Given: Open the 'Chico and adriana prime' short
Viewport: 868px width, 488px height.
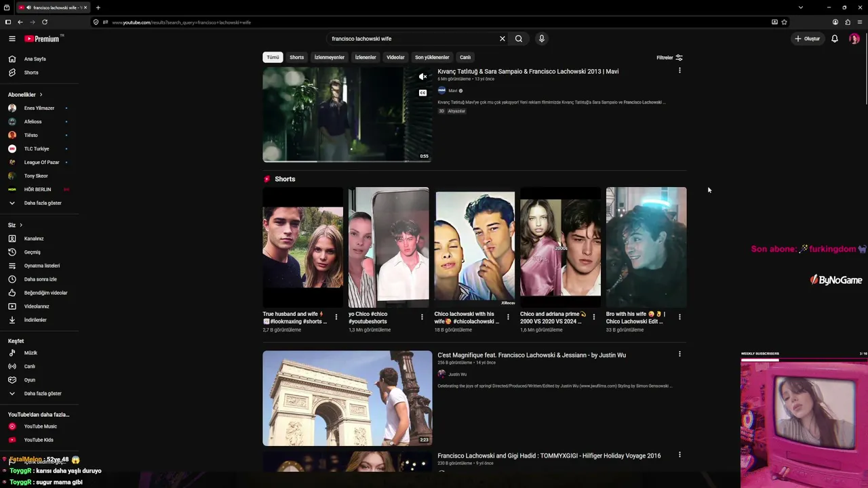Looking at the screenshot, I should coord(560,247).
